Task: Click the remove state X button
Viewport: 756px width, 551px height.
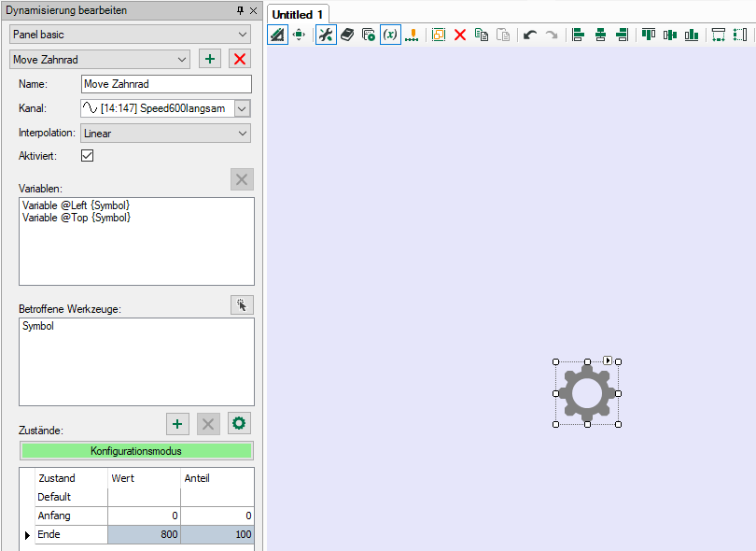Action: [208, 424]
